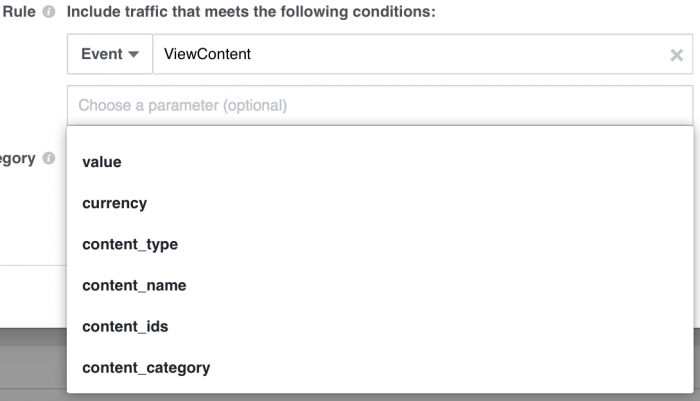
Task: Select content_name in the dropdown list
Action: coord(134,285)
